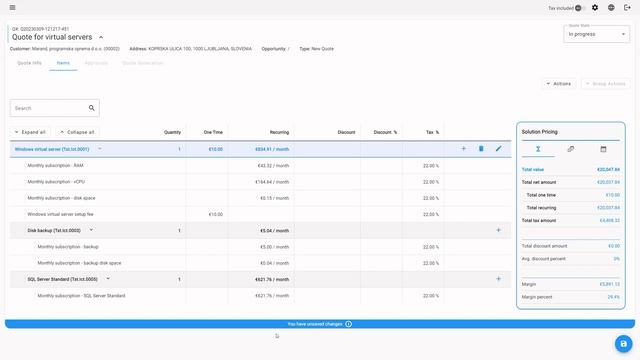Select Windows virtual server setup fee row
The height and width of the screenshot is (360, 640).
(260, 214)
